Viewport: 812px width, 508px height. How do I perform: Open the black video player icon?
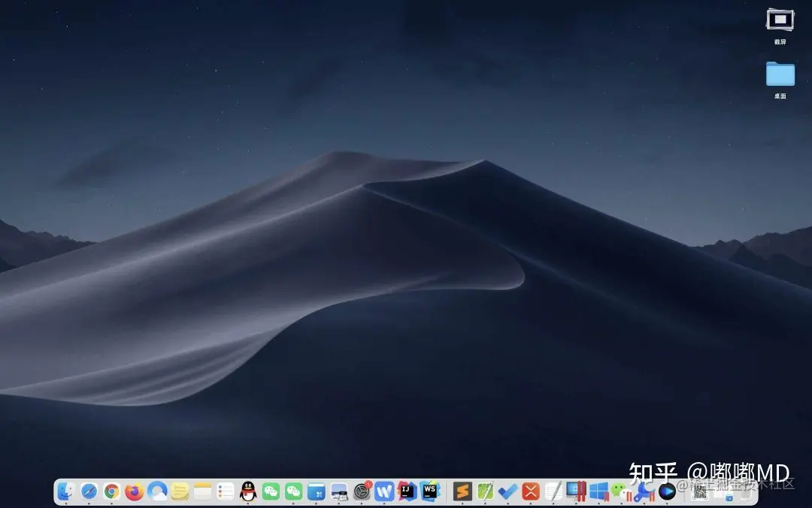(668, 491)
